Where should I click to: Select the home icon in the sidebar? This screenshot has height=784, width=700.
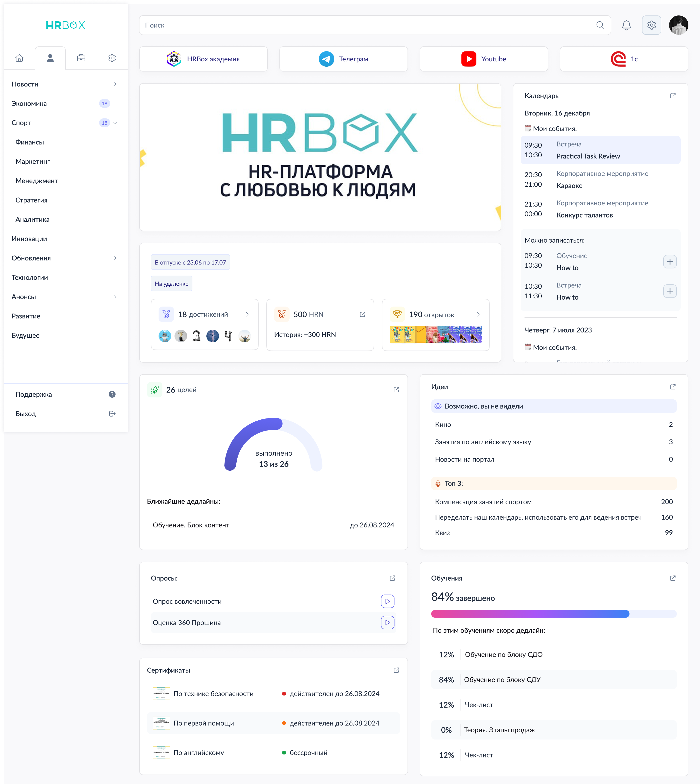pyautogui.click(x=19, y=58)
